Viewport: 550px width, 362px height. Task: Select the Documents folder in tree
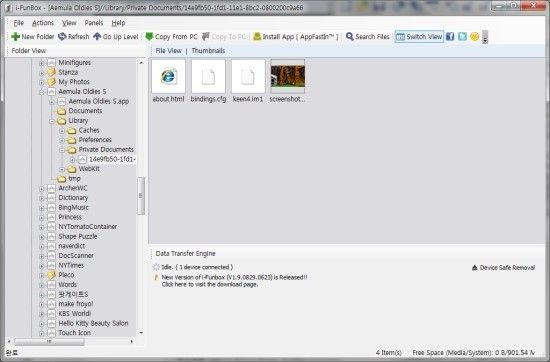85,111
